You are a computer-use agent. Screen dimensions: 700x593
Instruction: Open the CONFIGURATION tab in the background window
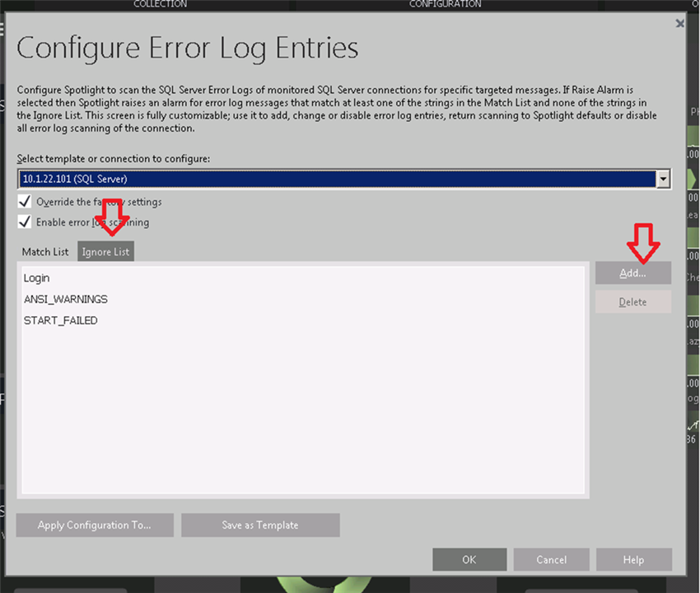pyautogui.click(x=445, y=4)
